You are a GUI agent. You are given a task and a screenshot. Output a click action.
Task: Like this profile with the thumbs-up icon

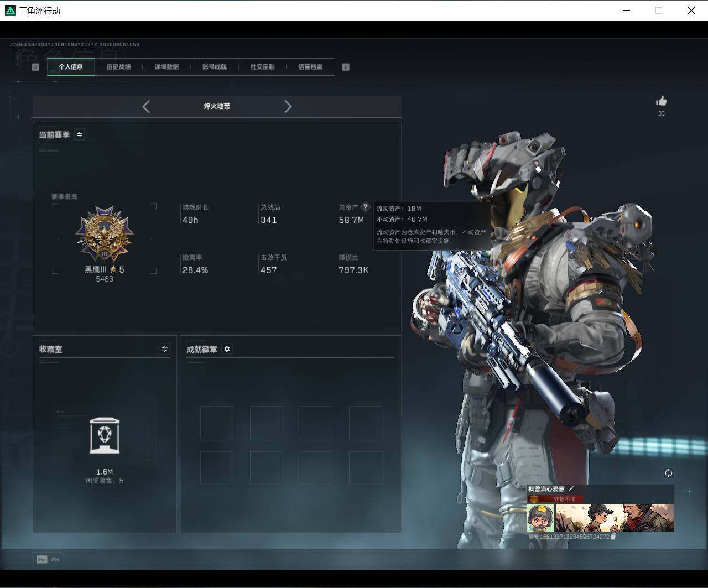662,101
